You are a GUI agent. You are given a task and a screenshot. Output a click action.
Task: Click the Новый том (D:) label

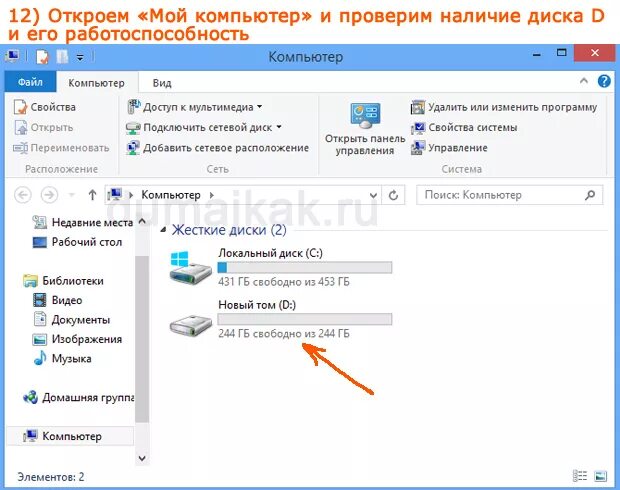(257, 305)
